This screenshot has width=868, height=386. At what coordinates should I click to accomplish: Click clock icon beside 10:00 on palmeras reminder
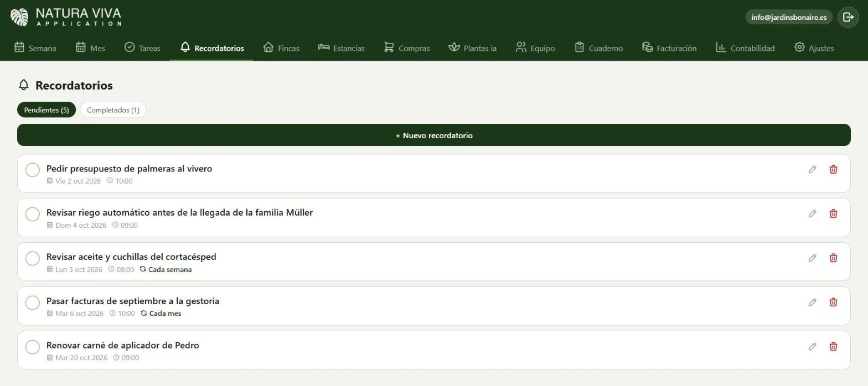tap(110, 181)
